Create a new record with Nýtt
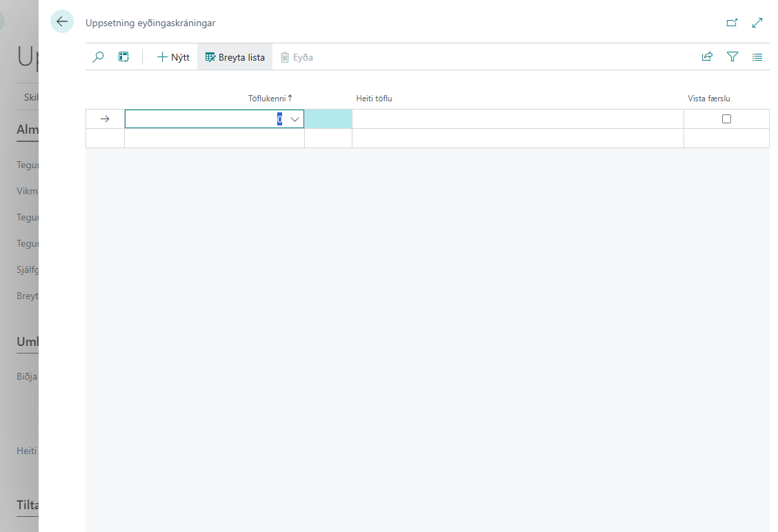 tap(172, 57)
